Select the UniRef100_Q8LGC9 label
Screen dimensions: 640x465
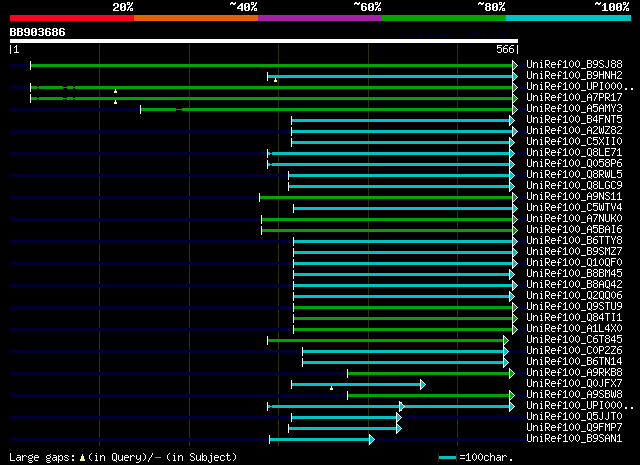pyautogui.click(x=574, y=186)
